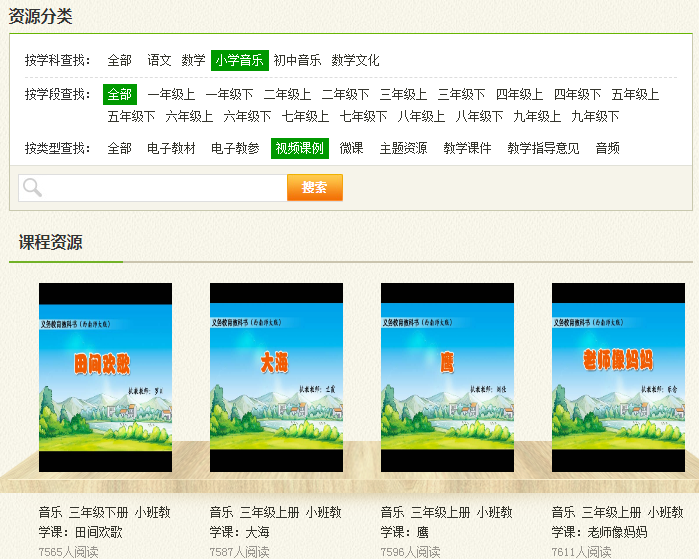Select 音频 resource type
This screenshot has width=699, height=559.
pos(607,148)
